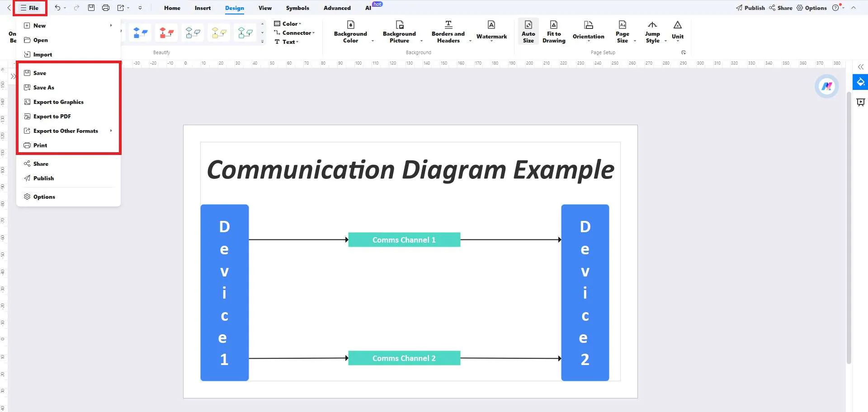Switch to the Home tab
Viewport: 868px width, 412px height.
click(x=172, y=8)
